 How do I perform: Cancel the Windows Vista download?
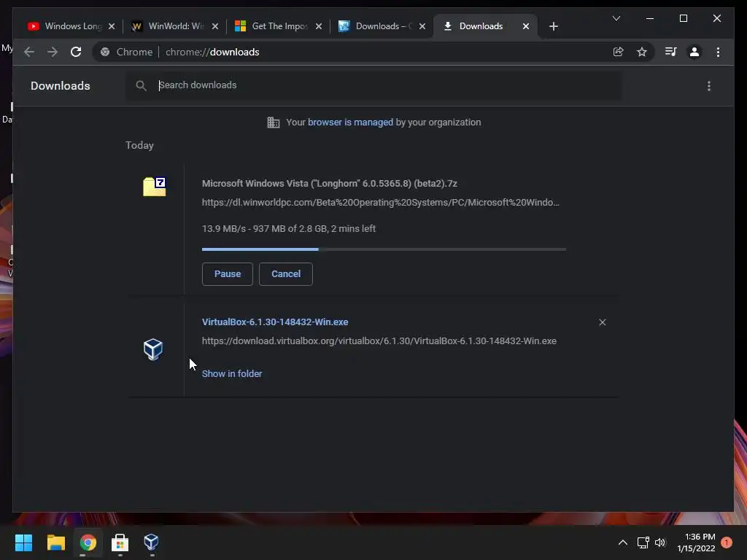(286, 274)
